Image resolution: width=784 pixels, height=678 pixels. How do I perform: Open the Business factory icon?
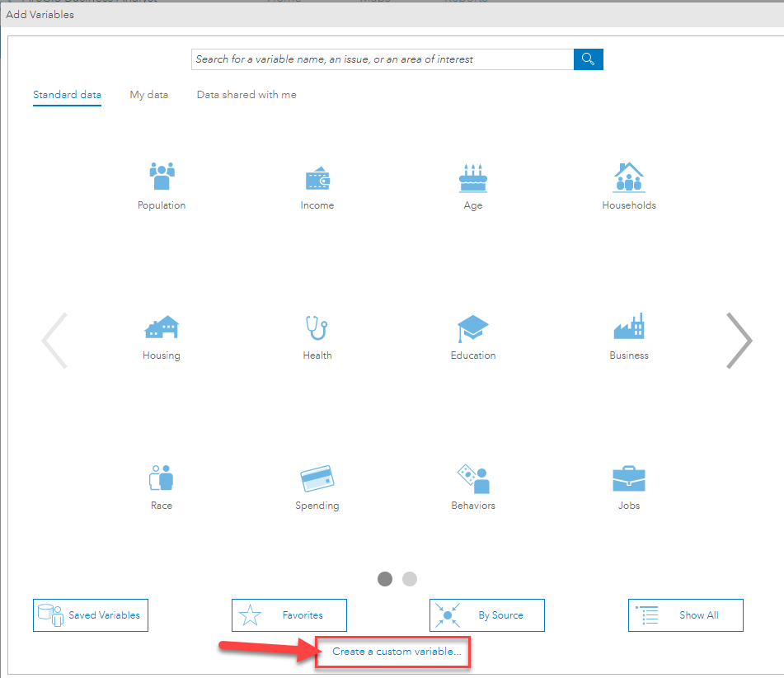coord(629,327)
